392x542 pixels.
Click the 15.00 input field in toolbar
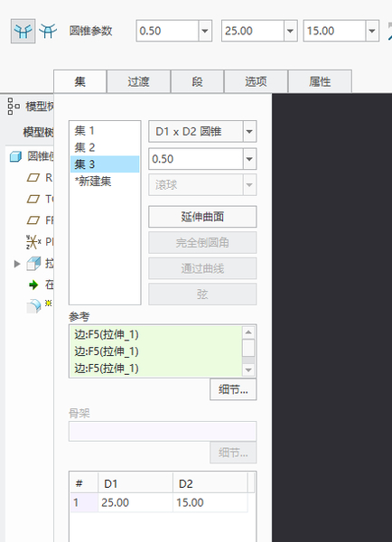(x=334, y=31)
